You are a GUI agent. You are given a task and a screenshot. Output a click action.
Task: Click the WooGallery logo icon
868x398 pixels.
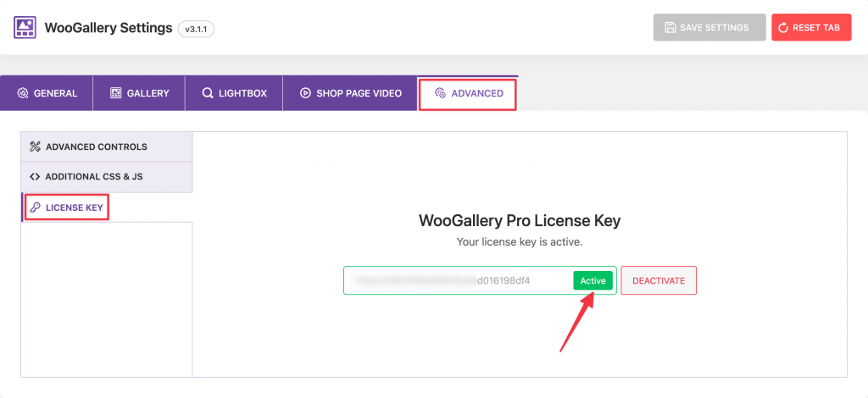(x=25, y=28)
